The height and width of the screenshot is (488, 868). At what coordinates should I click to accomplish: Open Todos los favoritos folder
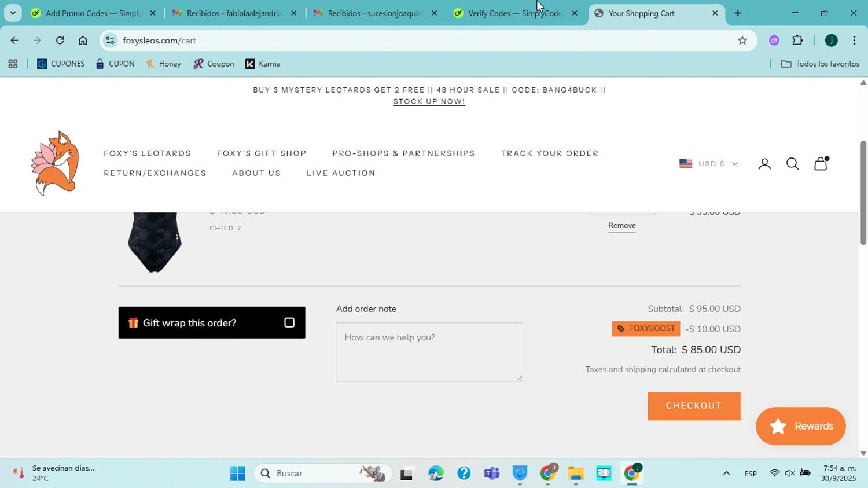coord(820,64)
